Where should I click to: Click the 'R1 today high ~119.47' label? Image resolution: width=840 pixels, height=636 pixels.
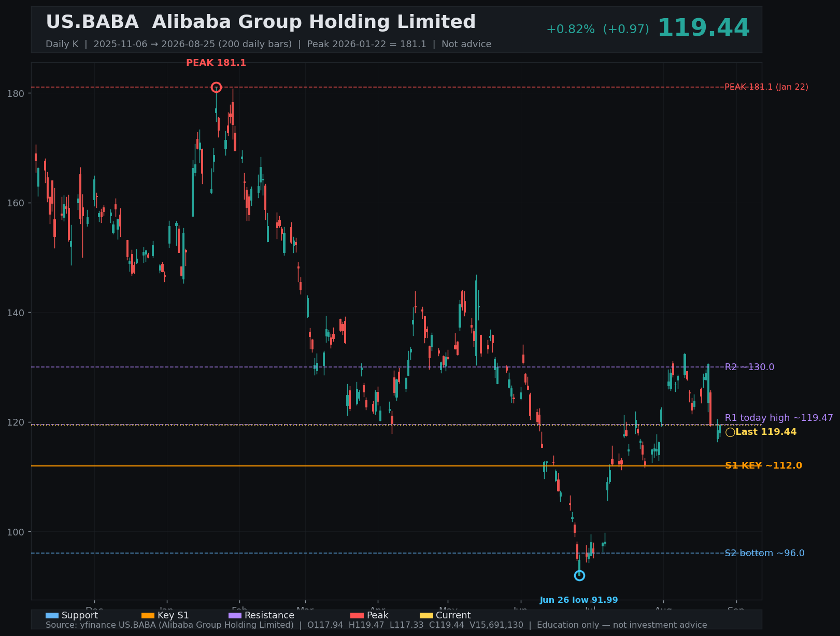click(x=779, y=418)
